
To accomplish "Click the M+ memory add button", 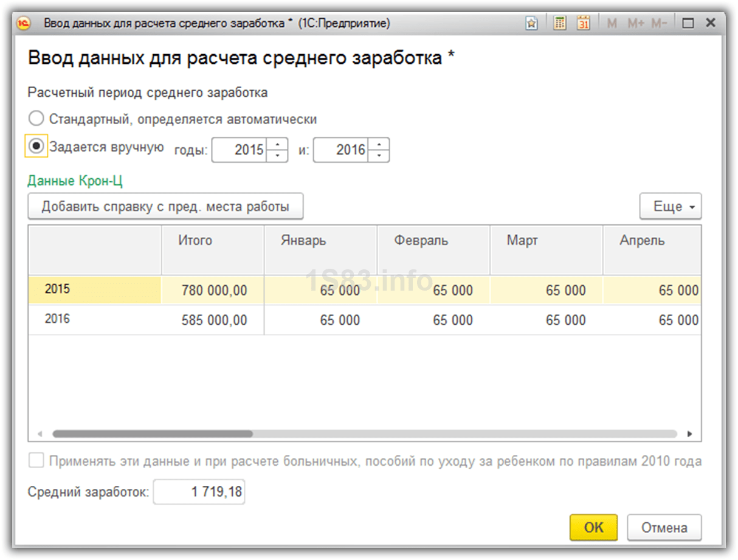I will tap(635, 24).
